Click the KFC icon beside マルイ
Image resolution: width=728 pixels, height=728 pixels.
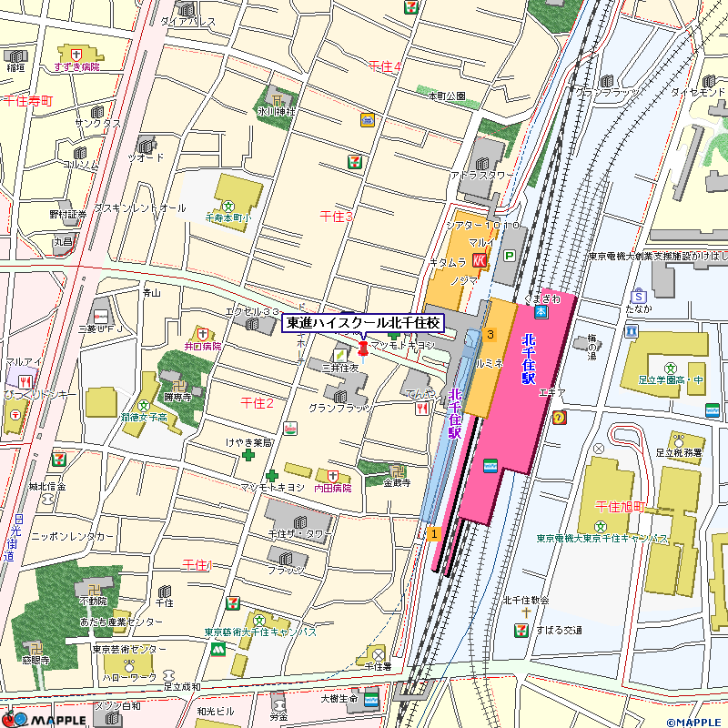pos(480,259)
